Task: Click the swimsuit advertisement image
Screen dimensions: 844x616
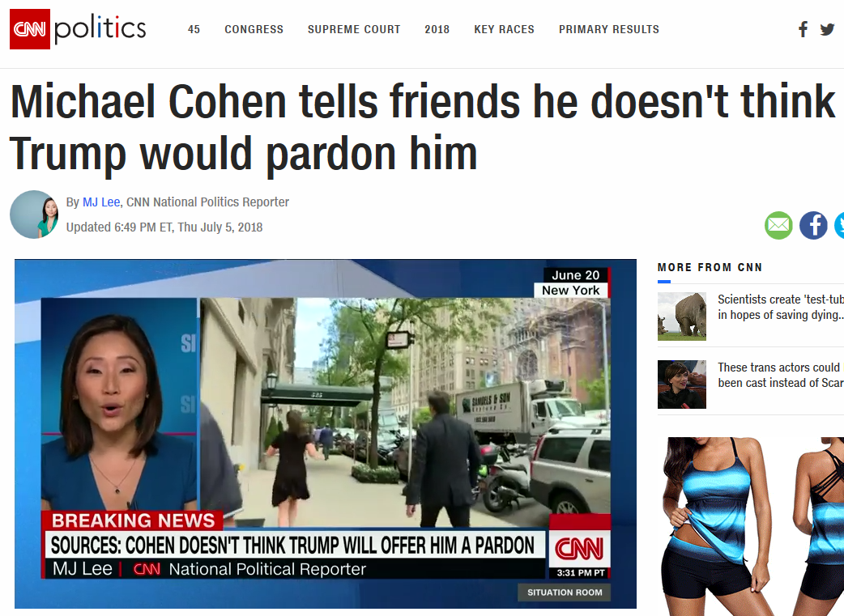Action: tap(751, 526)
